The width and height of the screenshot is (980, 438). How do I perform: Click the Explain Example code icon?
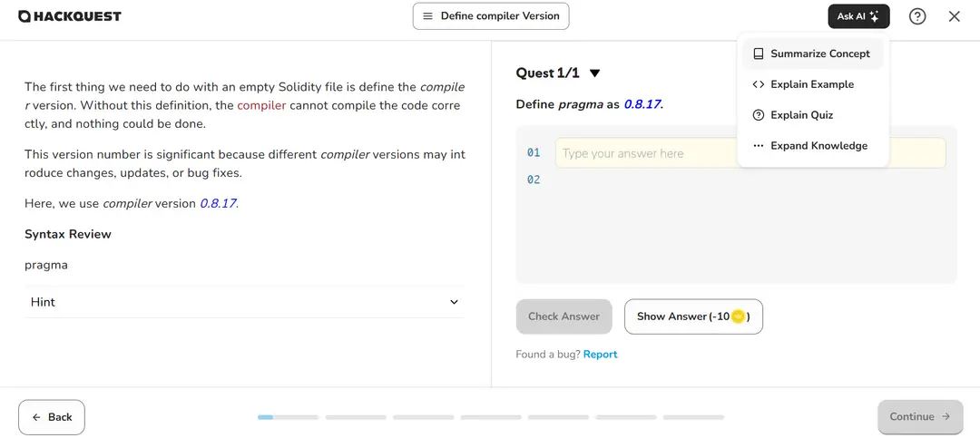coord(759,84)
